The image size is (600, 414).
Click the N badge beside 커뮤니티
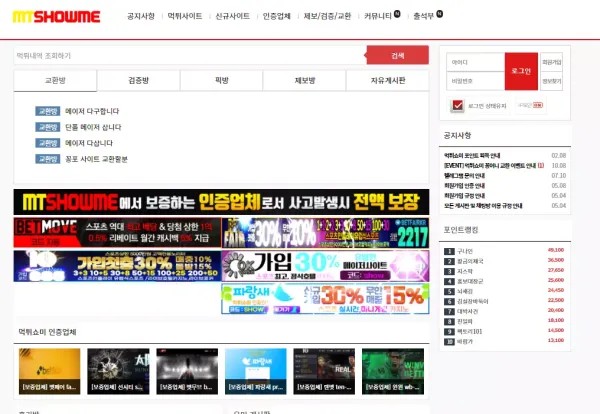397,14
